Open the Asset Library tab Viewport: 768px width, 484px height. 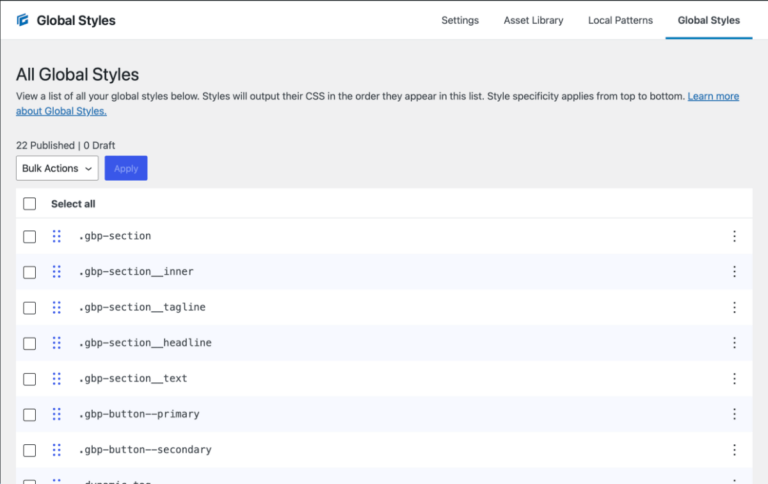tap(533, 20)
